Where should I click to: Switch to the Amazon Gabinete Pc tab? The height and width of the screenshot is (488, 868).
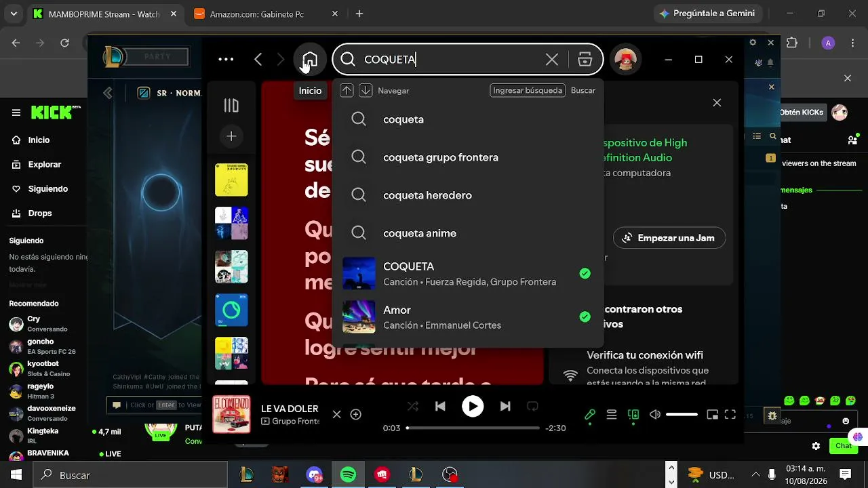click(x=266, y=14)
